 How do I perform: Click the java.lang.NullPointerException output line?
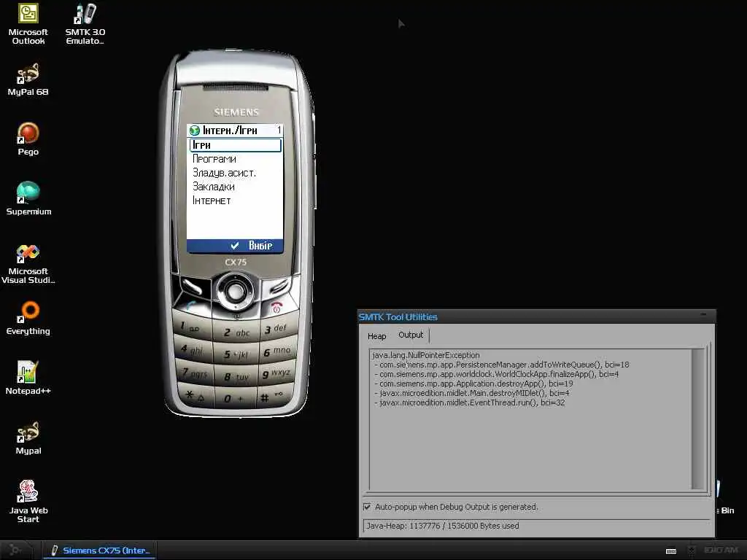[426, 355]
